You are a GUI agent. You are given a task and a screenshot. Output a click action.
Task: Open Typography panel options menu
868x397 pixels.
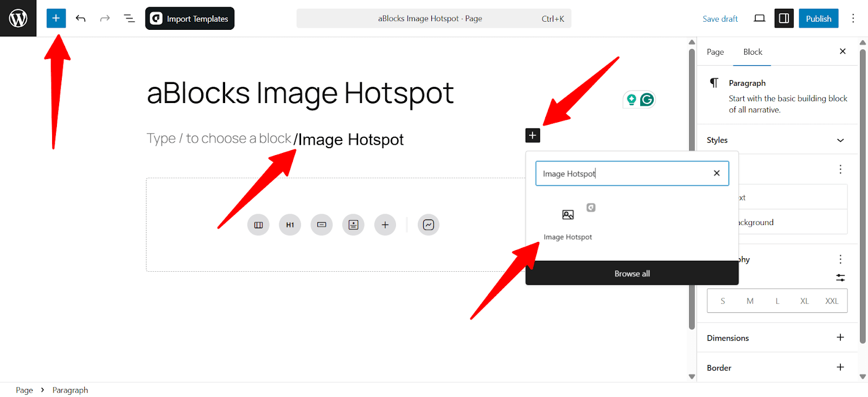pos(840,259)
